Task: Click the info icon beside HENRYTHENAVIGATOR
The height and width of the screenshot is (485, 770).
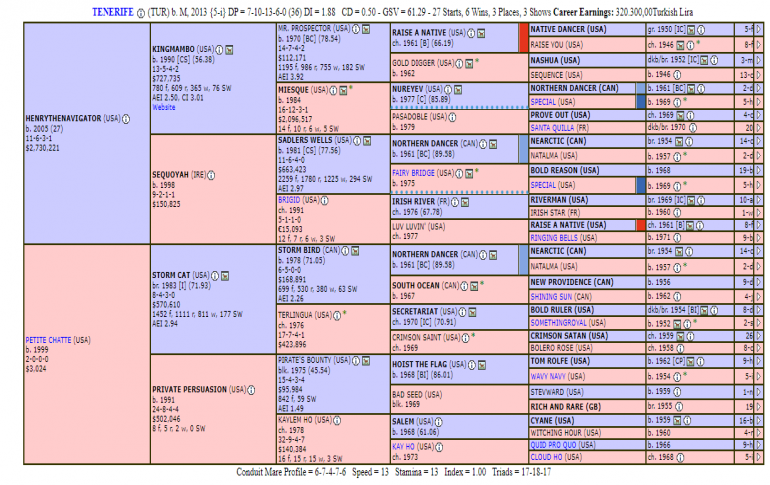Action: [x=125, y=118]
